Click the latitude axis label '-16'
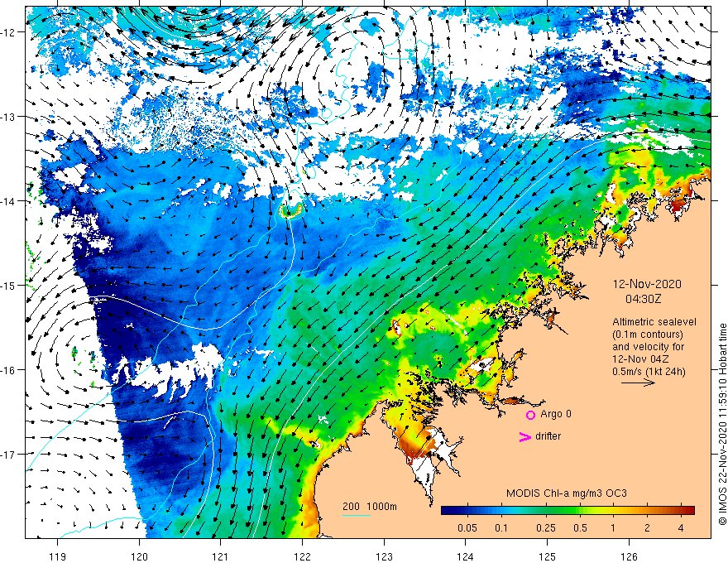The image size is (728, 563). click(x=9, y=370)
